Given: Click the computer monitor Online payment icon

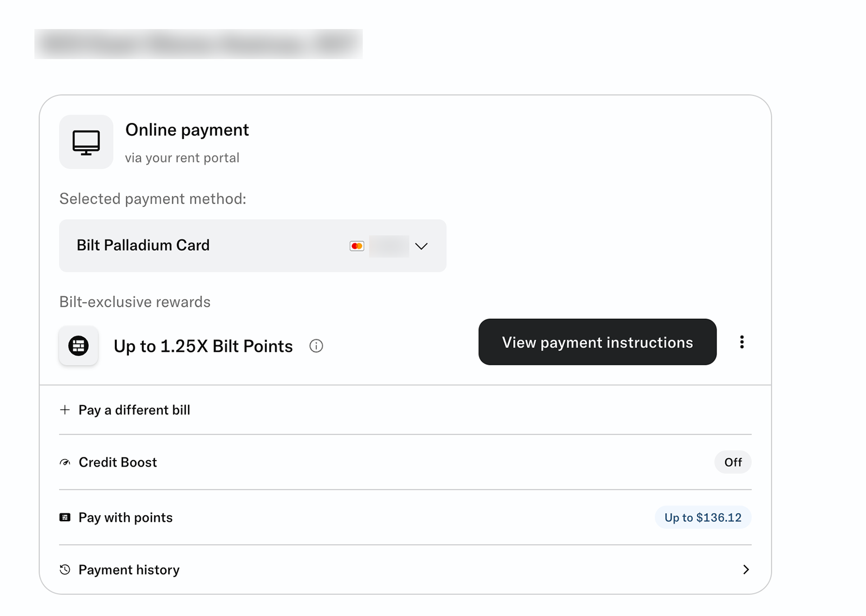Looking at the screenshot, I should click(86, 142).
